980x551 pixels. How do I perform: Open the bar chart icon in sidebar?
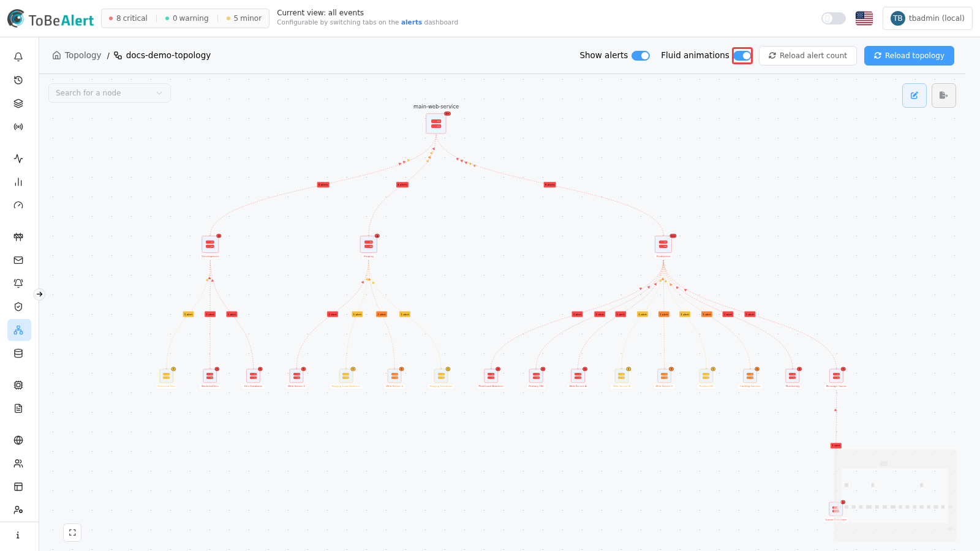coord(18,182)
